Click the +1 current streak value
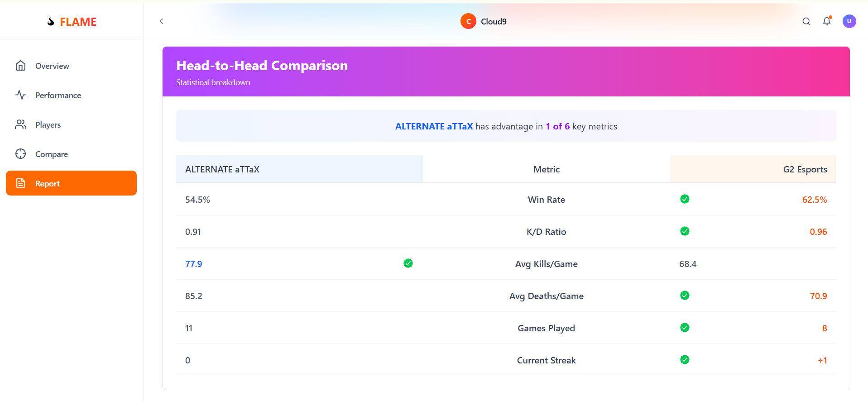868x401 pixels. 822,360
